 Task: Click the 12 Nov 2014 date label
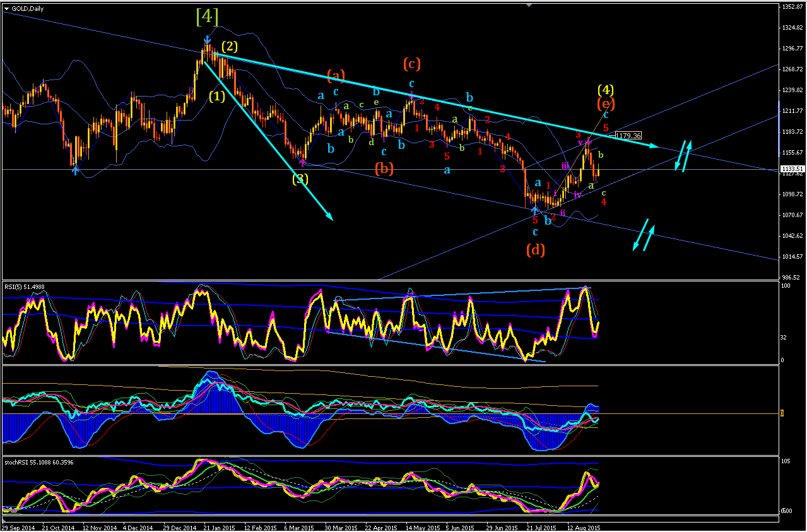(99, 526)
